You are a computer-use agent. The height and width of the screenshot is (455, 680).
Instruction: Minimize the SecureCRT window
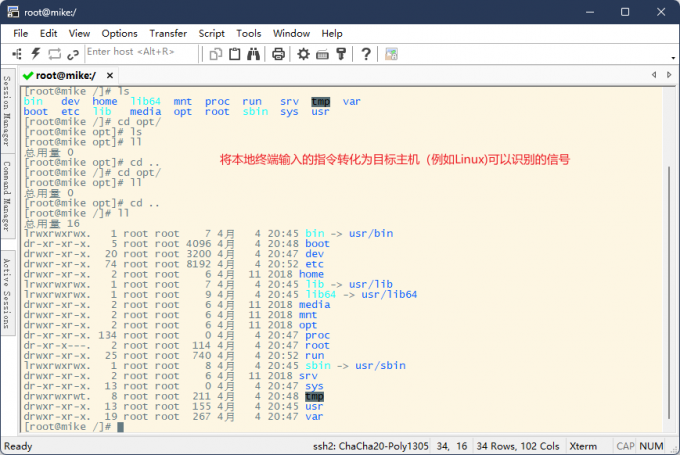tap(590, 12)
